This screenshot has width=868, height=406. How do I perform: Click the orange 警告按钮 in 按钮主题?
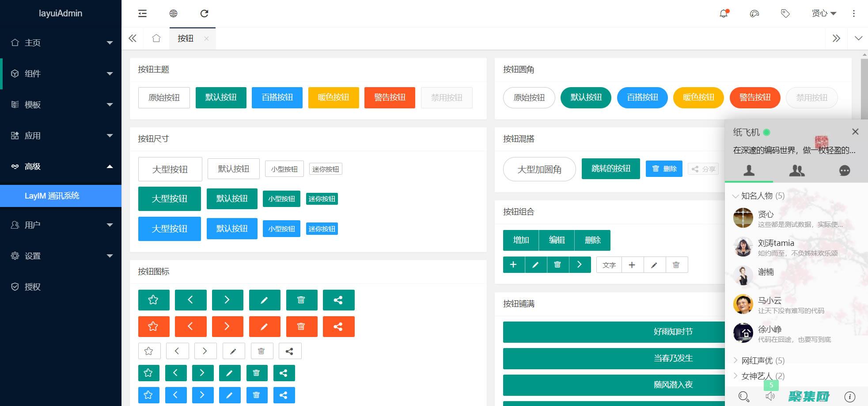coord(390,98)
